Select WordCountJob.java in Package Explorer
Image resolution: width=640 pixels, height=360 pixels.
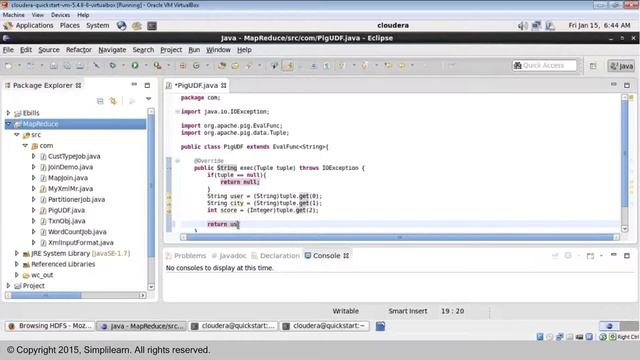[x=77, y=231]
